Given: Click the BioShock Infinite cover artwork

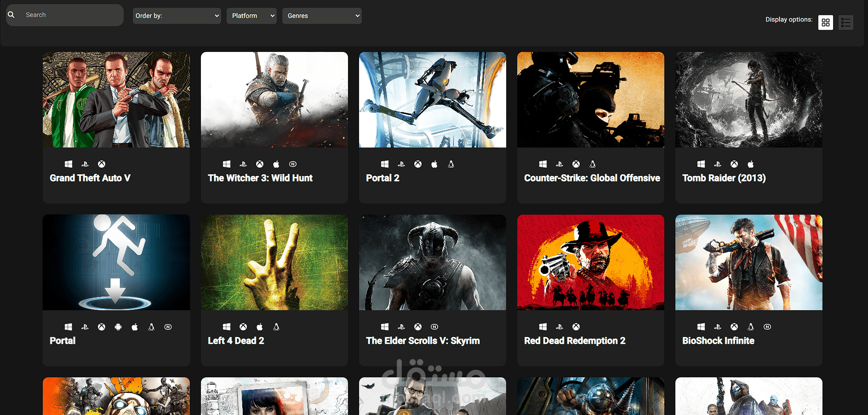Looking at the screenshot, I should [749, 262].
